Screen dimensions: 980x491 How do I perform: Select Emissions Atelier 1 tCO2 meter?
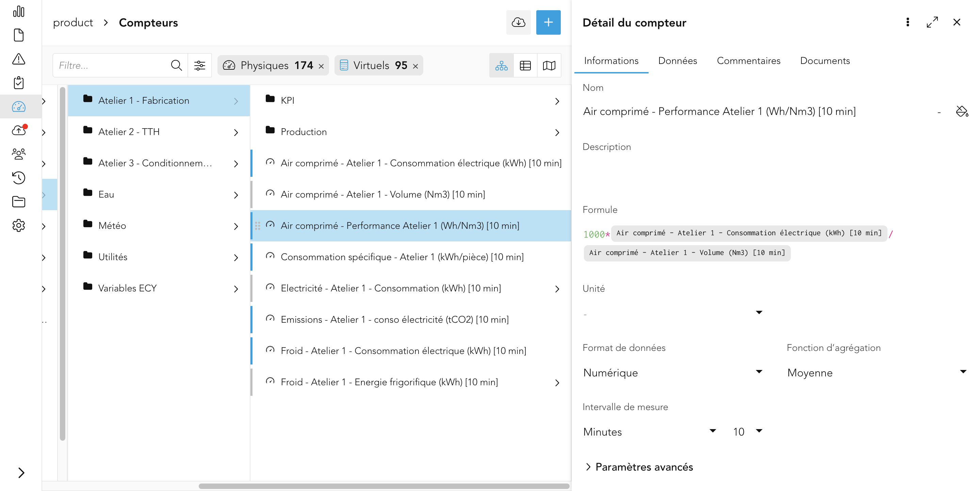411,319
